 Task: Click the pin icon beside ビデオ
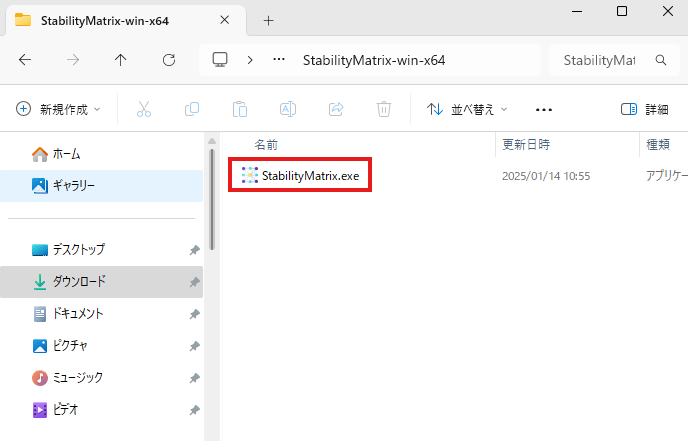(194, 410)
